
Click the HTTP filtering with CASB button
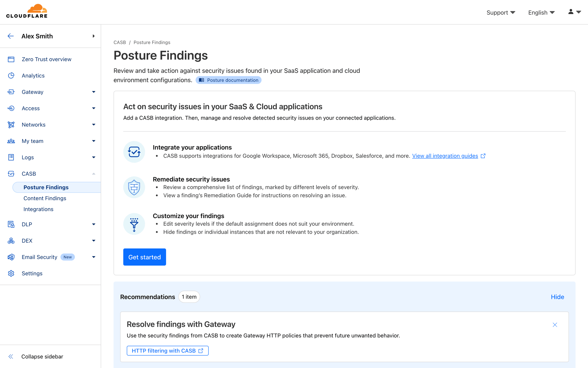pos(168,351)
